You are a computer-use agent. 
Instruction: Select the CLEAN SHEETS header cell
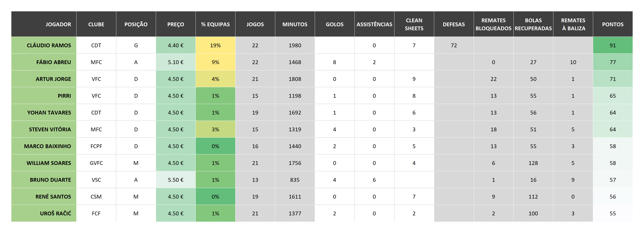click(x=414, y=24)
